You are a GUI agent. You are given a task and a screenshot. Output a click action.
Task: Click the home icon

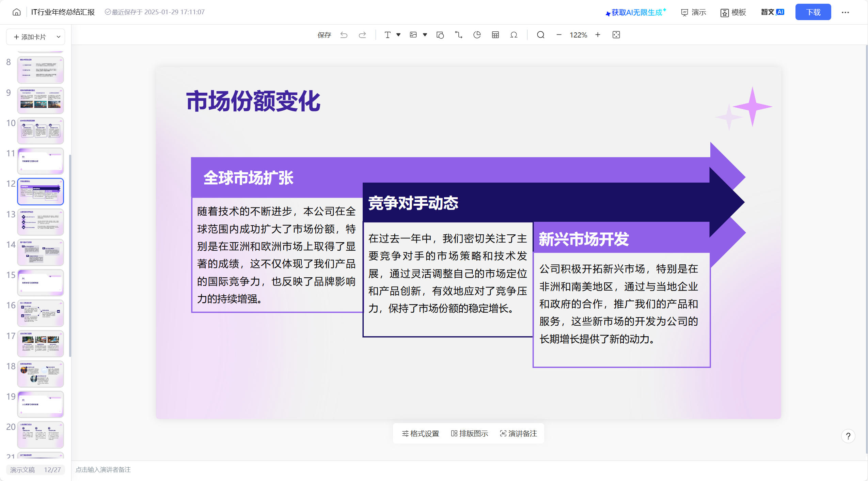(x=16, y=12)
